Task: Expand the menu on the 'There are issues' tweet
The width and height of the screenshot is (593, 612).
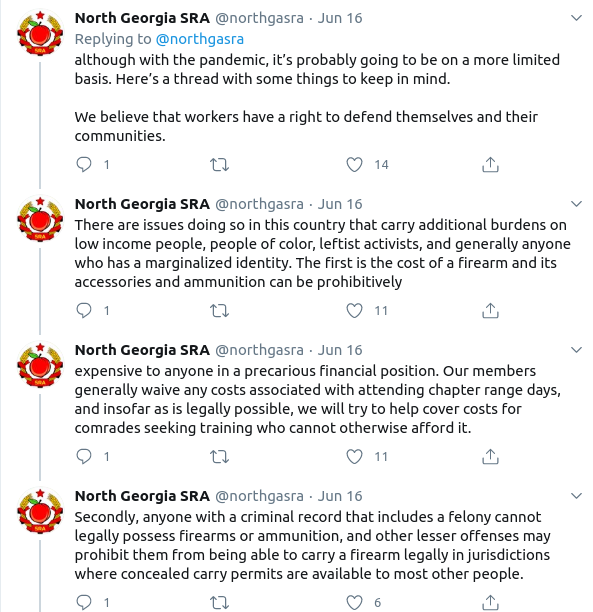Action: (576, 204)
